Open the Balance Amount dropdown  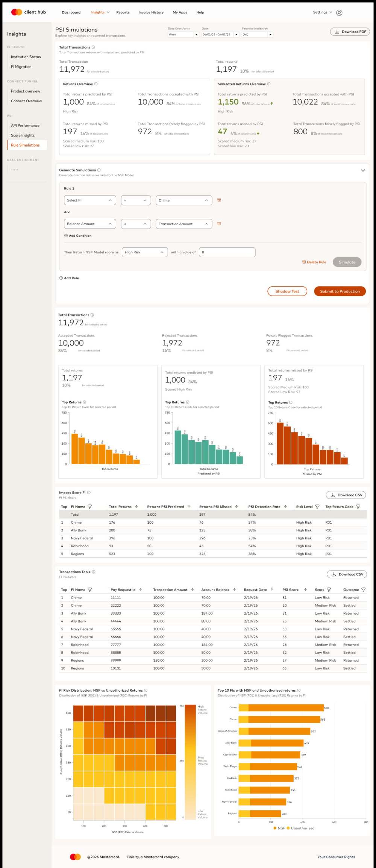pos(90,224)
